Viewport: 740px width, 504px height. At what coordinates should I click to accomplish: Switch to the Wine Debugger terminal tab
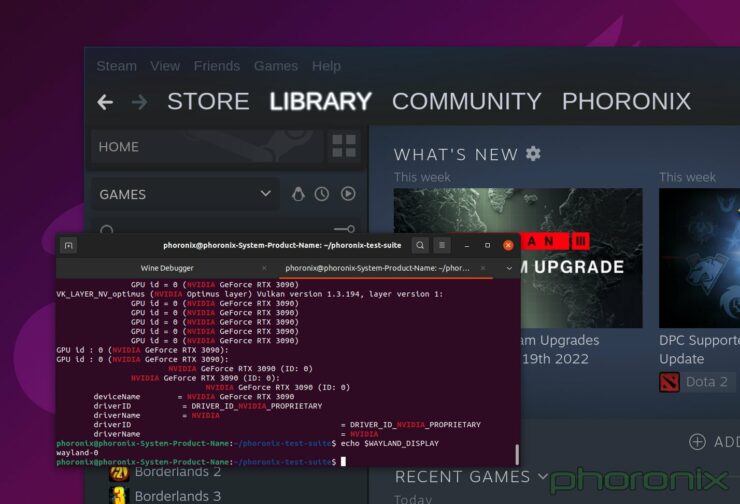167,268
